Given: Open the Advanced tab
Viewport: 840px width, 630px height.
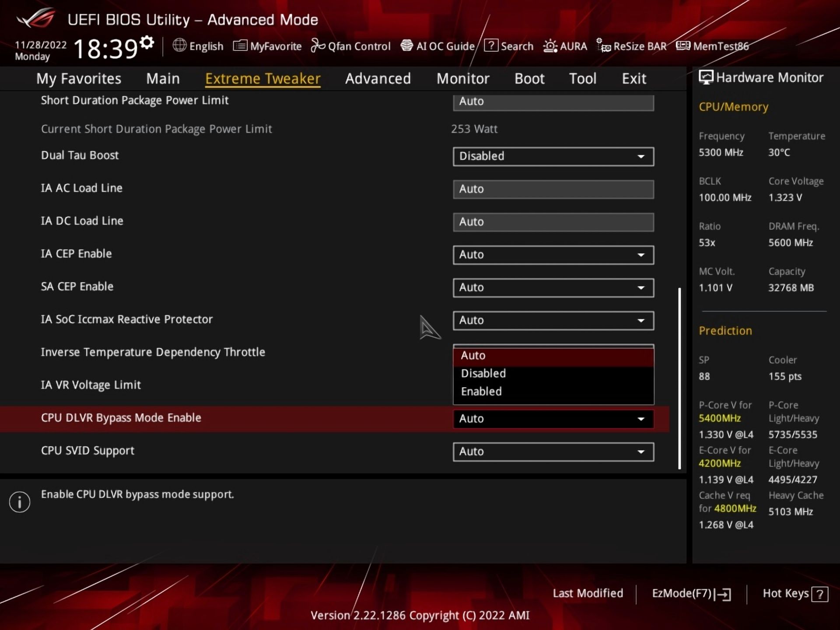Looking at the screenshot, I should coord(378,79).
